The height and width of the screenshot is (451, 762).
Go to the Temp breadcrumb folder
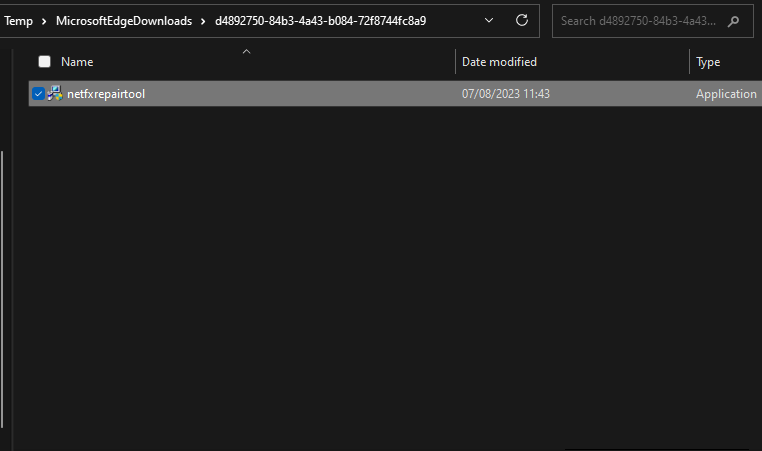pyautogui.click(x=18, y=21)
